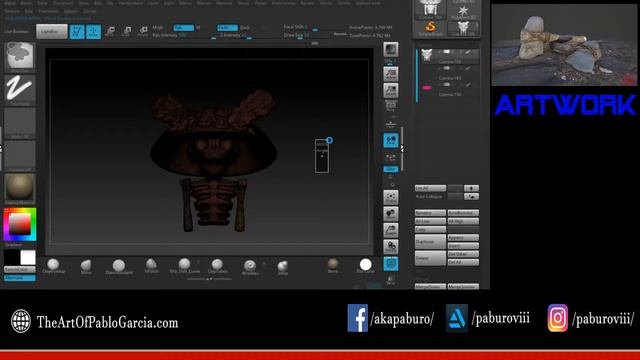Image resolution: width=640 pixels, height=360 pixels.
Task: Select the black secondary color swatch
Action: point(11,258)
